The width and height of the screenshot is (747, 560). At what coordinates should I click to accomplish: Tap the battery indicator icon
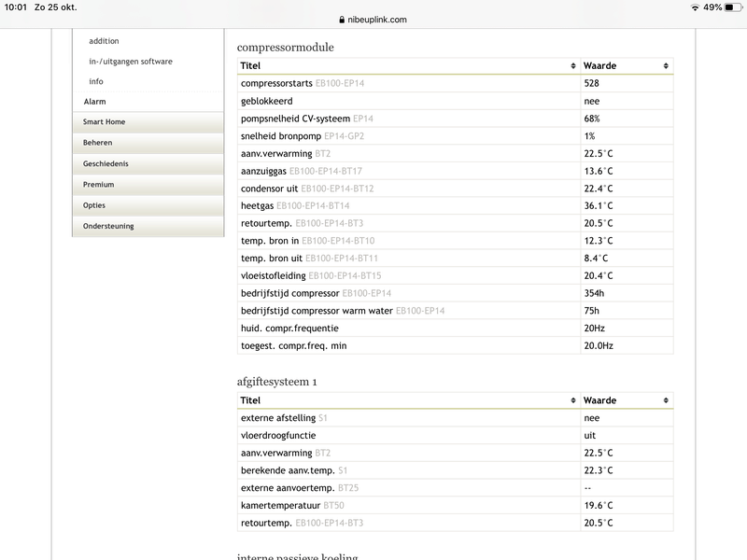pos(734,7)
